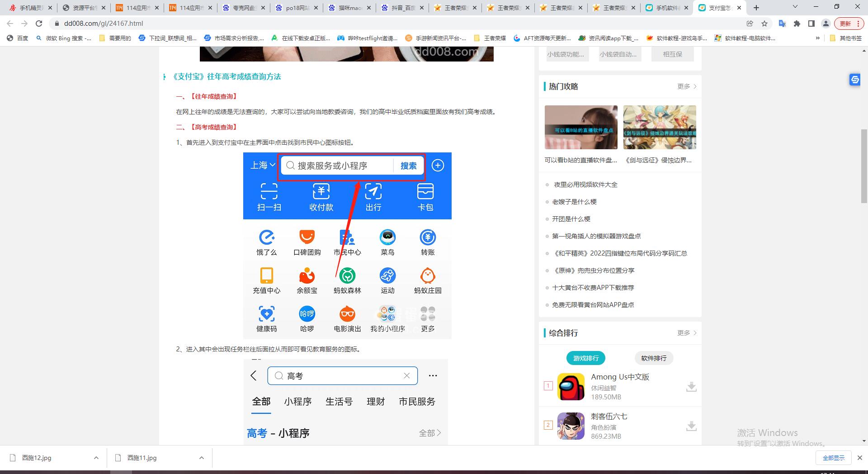Image resolution: width=868 pixels, height=474 pixels.
Task: Open the 老嫂子是什么梗 link
Action: coord(574,202)
